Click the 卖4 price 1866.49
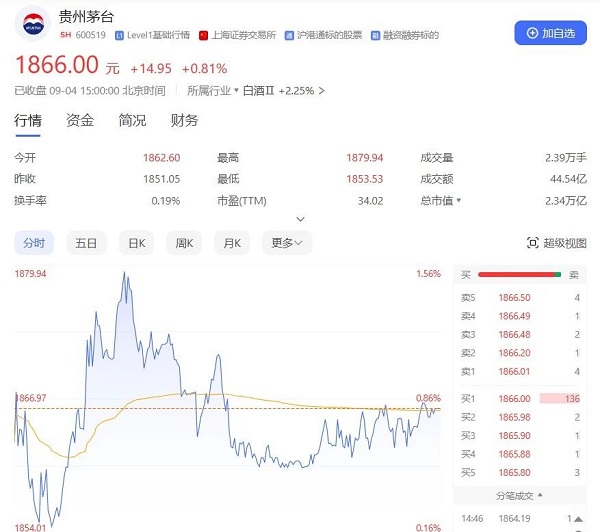This screenshot has width=600, height=532. (514, 316)
